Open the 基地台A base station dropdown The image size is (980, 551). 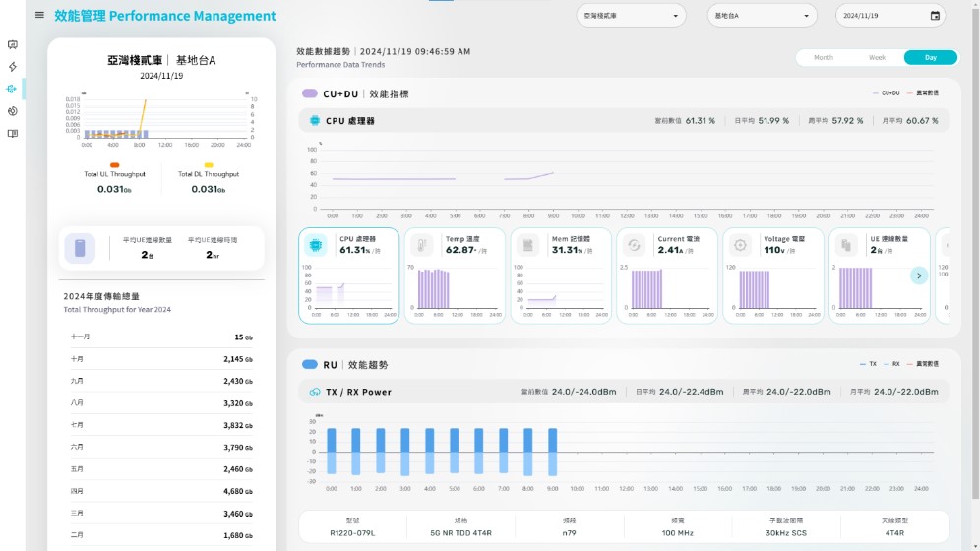762,16
